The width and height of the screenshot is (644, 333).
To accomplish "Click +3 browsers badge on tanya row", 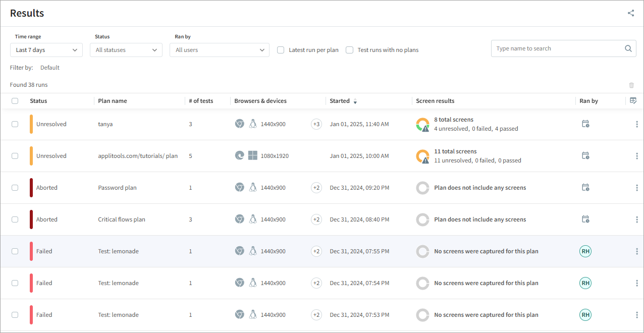I will coord(316,124).
